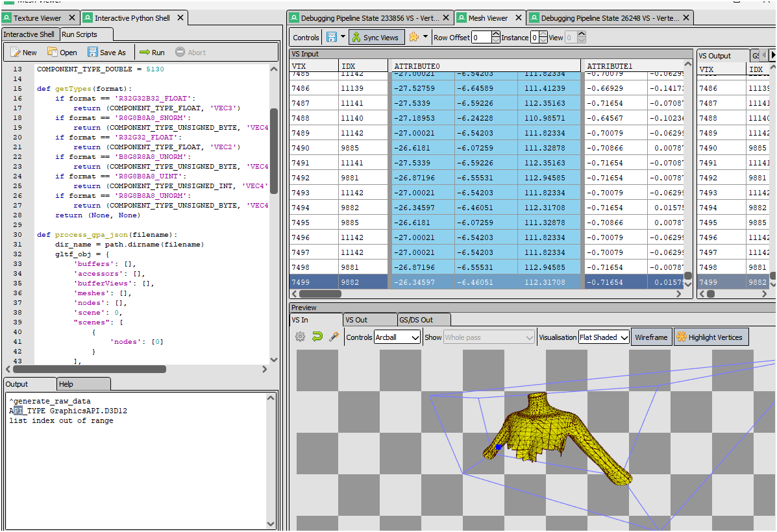Click the Controls button in mesh toolbar
This screenshot has width=777, height=532.
pyautogui.click(x=306, y=38)
